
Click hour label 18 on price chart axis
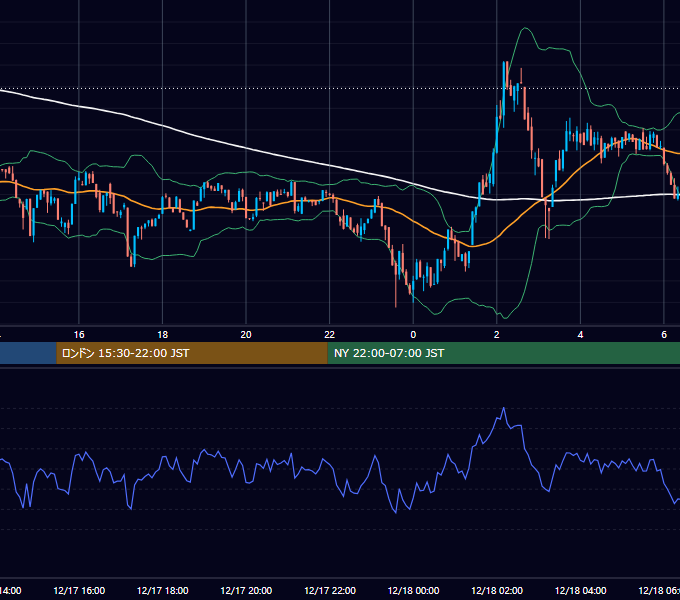tap(163, 335)
